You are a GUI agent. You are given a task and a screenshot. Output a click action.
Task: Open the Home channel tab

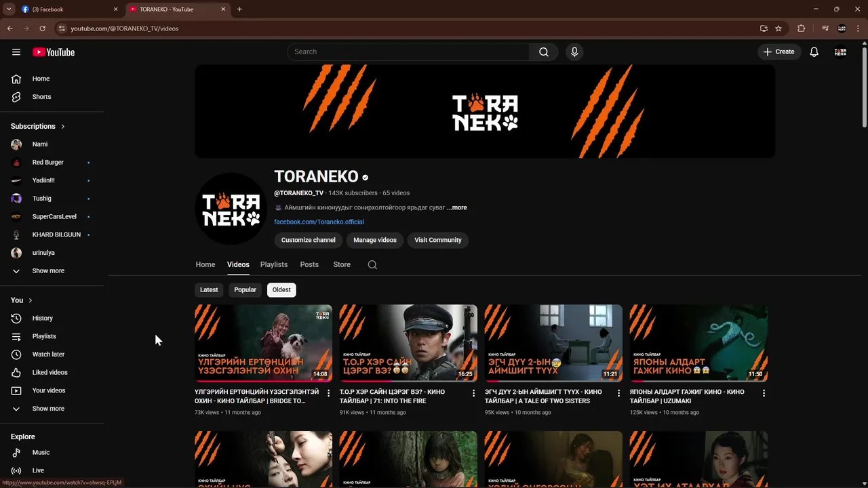click(x=205, y=265)
